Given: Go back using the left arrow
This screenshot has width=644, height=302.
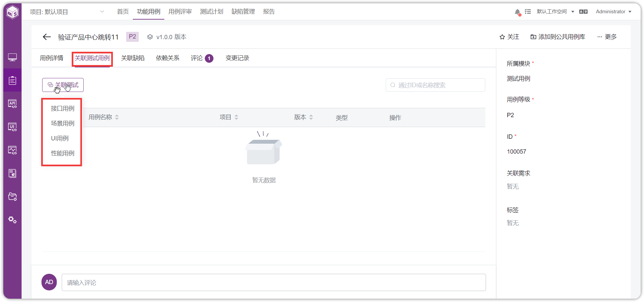Looking at the screenshot, I should [x=47, y=37].
